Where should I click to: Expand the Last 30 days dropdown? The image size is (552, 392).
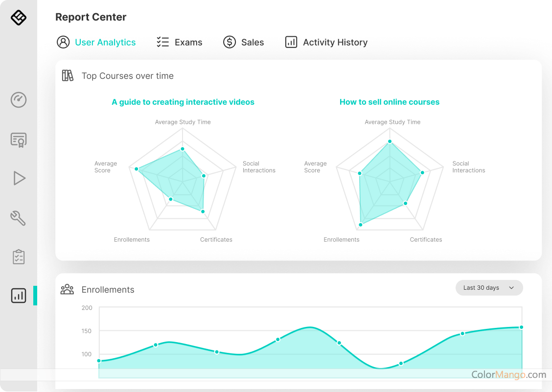coord(489,288)
